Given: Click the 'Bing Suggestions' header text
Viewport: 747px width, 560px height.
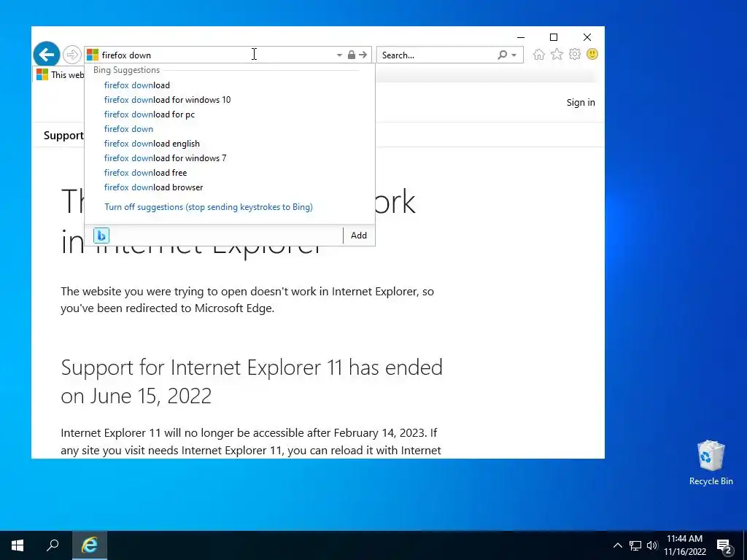Looking at the screenshot, I should [126, 70].
